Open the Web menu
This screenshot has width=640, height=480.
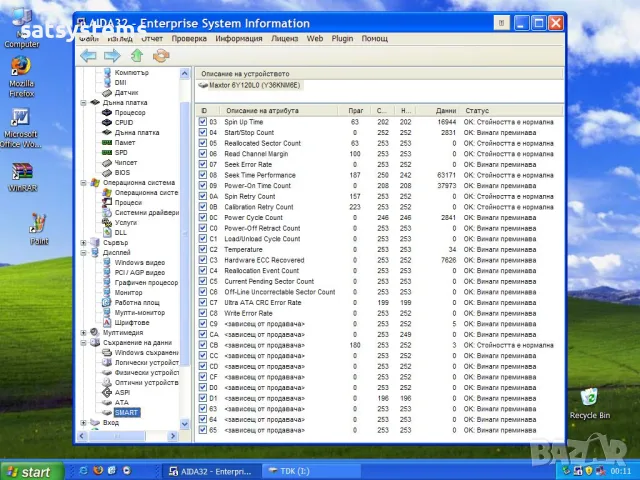point(315,39)
